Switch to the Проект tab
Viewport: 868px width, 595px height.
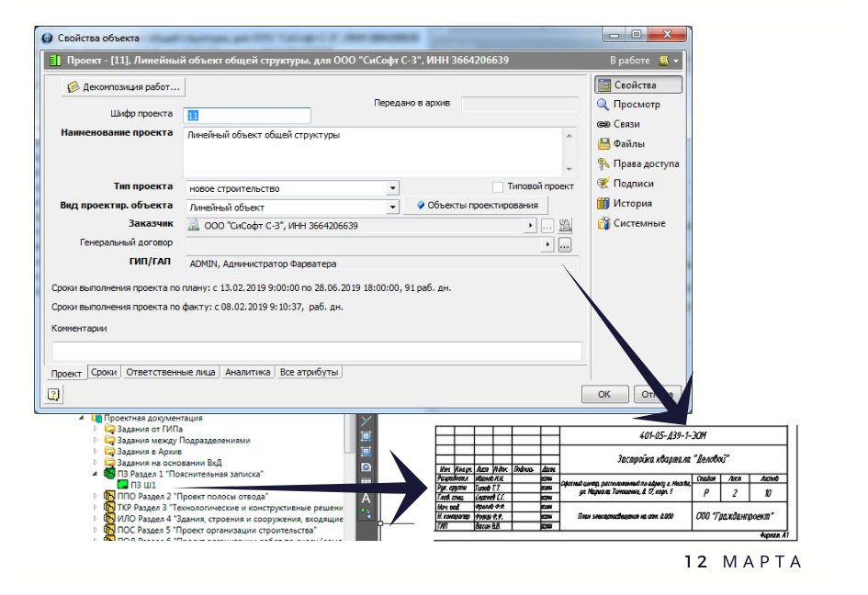point(66,374)
